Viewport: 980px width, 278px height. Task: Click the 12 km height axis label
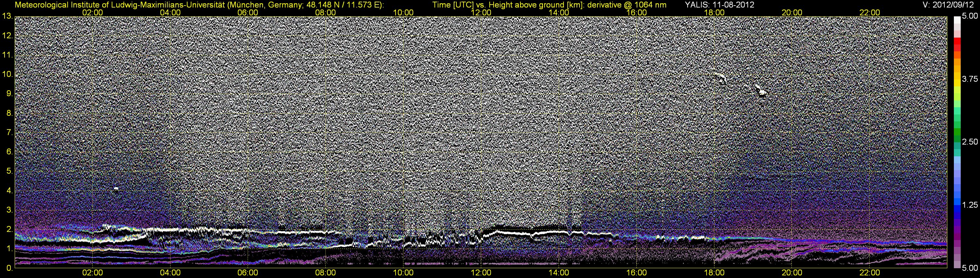7,36
